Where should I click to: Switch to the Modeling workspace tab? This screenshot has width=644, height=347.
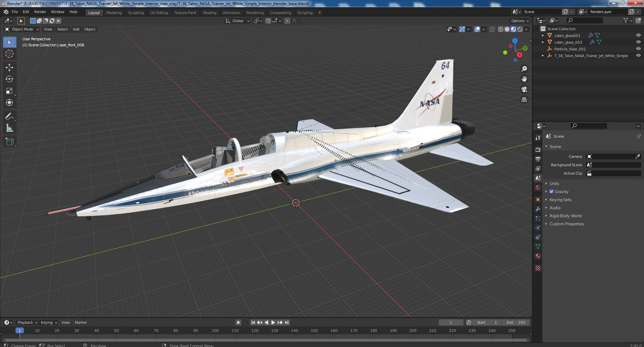114,13
